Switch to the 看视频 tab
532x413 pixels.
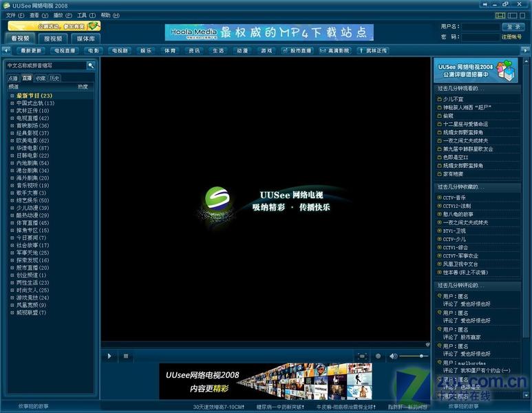[20, 39]
